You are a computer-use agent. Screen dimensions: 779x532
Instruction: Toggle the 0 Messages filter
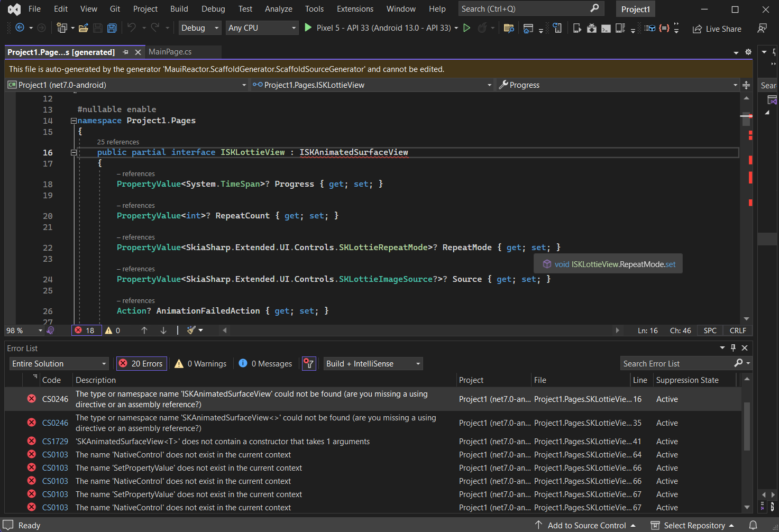click(265, 363)
